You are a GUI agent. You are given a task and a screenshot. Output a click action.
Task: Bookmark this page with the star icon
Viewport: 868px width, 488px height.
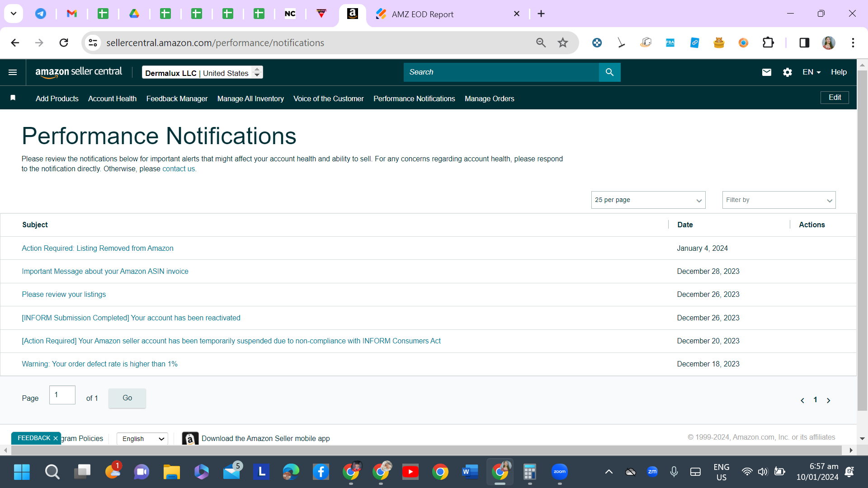click(563, 43)
